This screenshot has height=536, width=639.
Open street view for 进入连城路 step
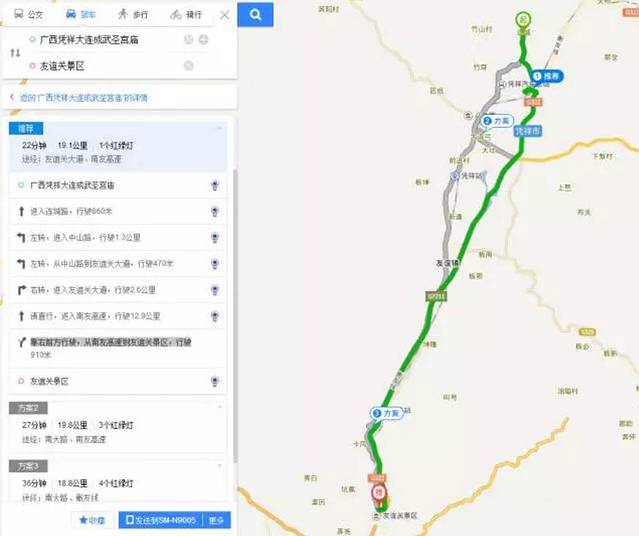[x=215, y=211]
